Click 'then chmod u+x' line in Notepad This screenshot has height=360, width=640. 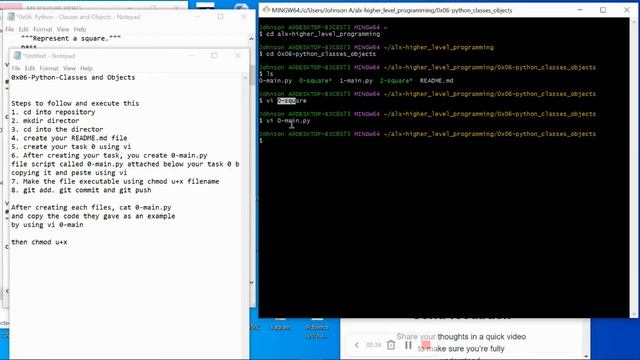click(39, 242)
